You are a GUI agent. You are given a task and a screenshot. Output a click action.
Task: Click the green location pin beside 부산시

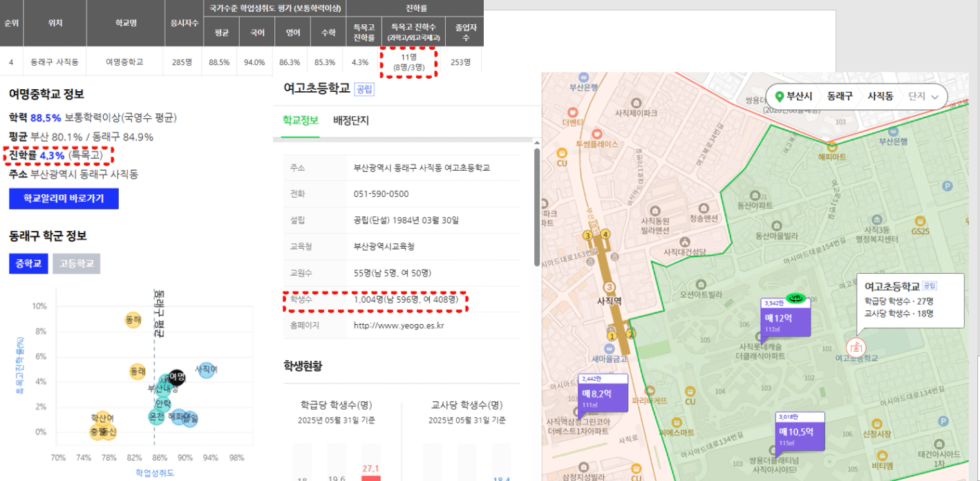pyautogui.click(x=780, y=96)
